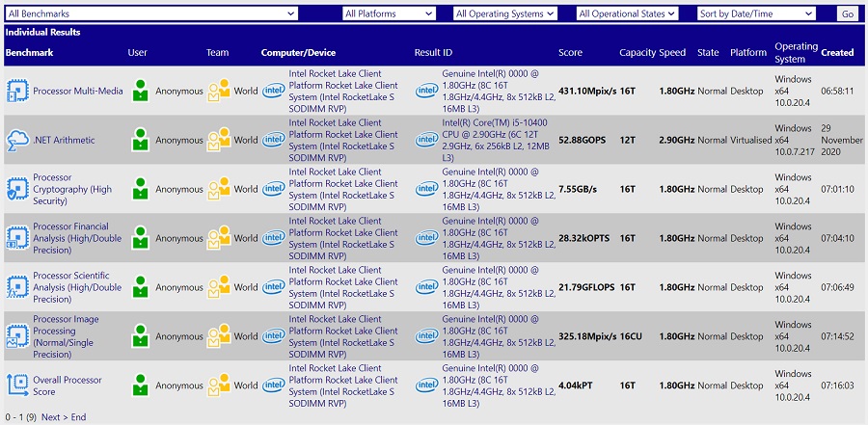The image size is (868, 425).
Task: Open the Sort by Date/Time dropdown
Action: point(756,13)
